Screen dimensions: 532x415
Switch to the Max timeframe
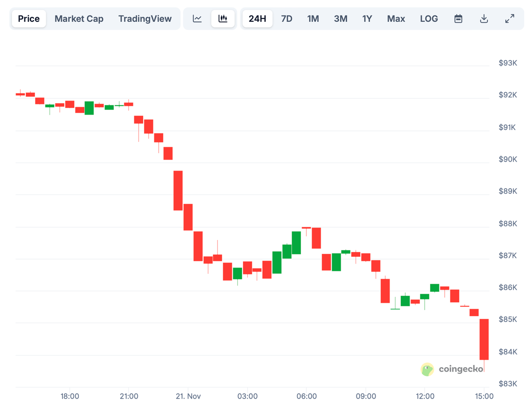click(x=396, y=19)
